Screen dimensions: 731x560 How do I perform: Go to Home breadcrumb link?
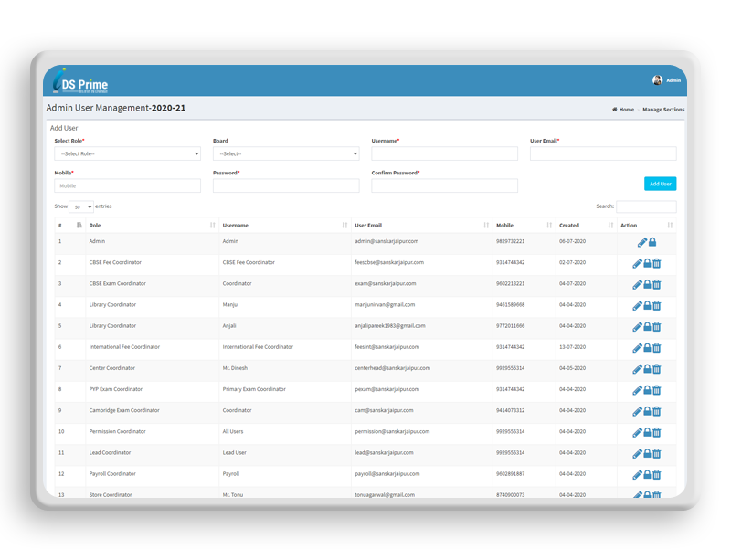coord(623,110)
